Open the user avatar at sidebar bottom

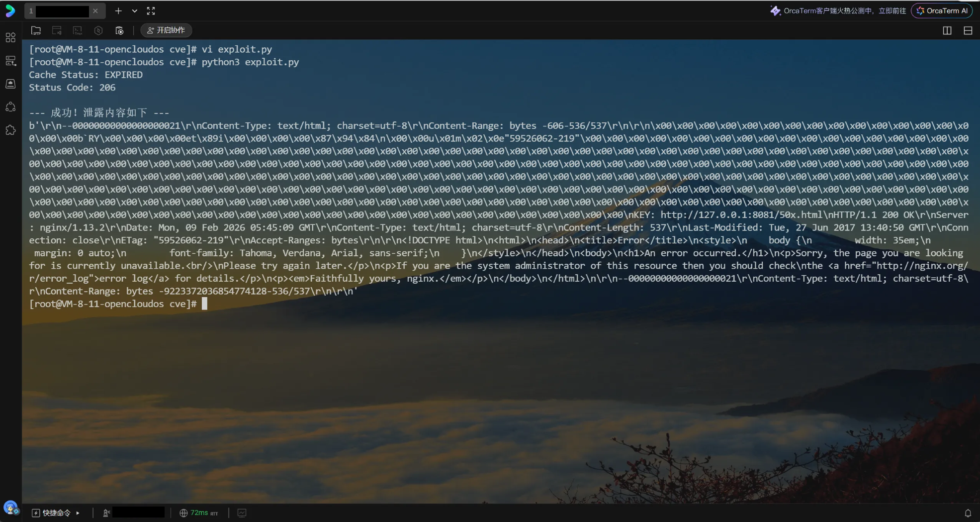10,508
